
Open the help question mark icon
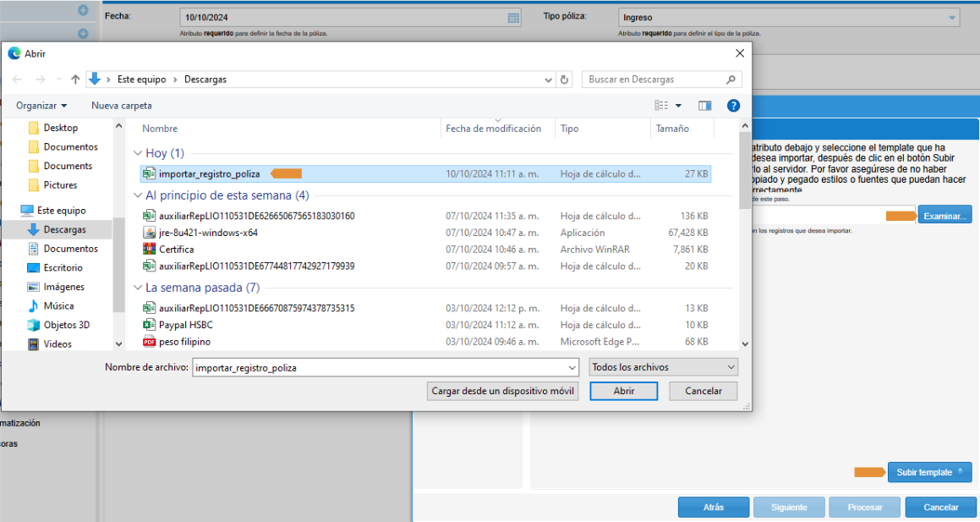tap(733, 106)
